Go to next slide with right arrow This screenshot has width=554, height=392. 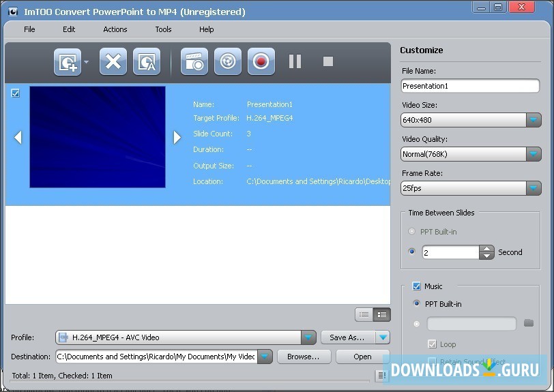coord(177,138)
